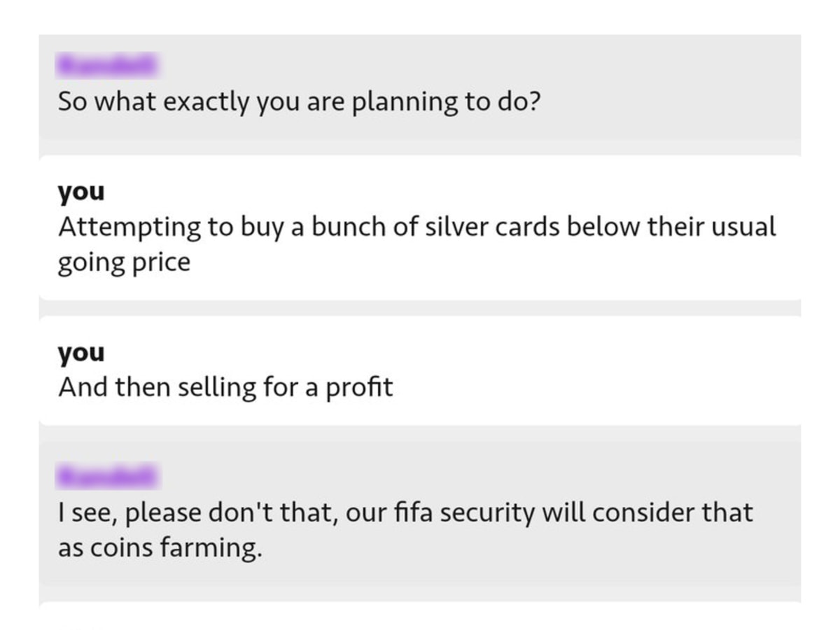Click the blurred agent name above first message
The width and height of the screenshot is (840, 630).
pyautogui.click(x=107, y=66)
